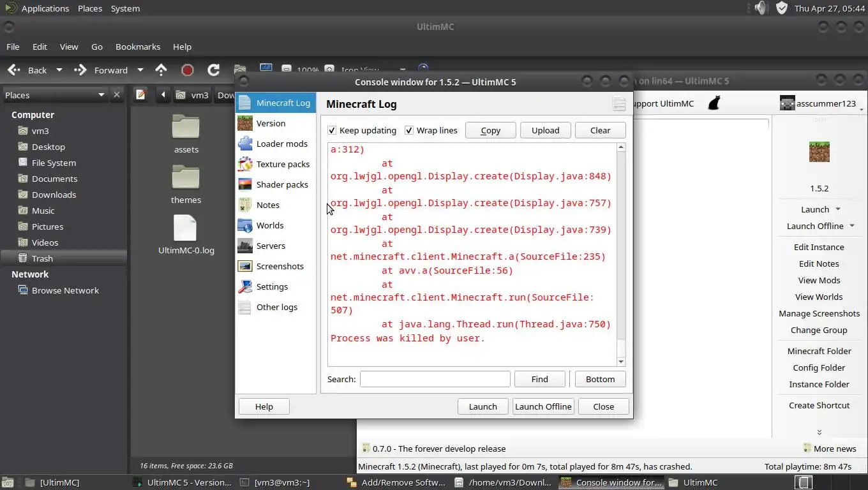
Task: Open the View menu
Action: point(69,47)
